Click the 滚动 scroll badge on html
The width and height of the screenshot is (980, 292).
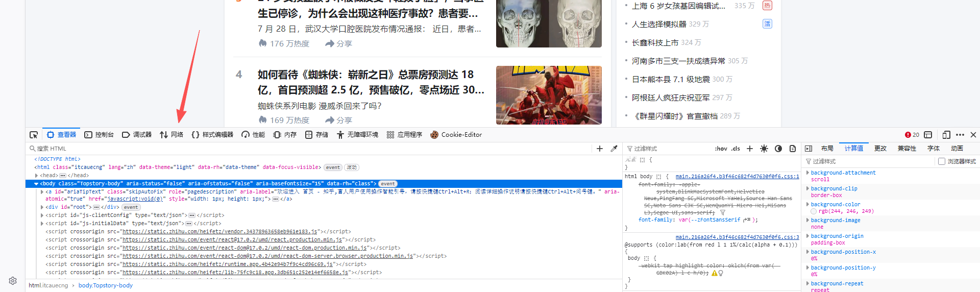pos(352,167)
